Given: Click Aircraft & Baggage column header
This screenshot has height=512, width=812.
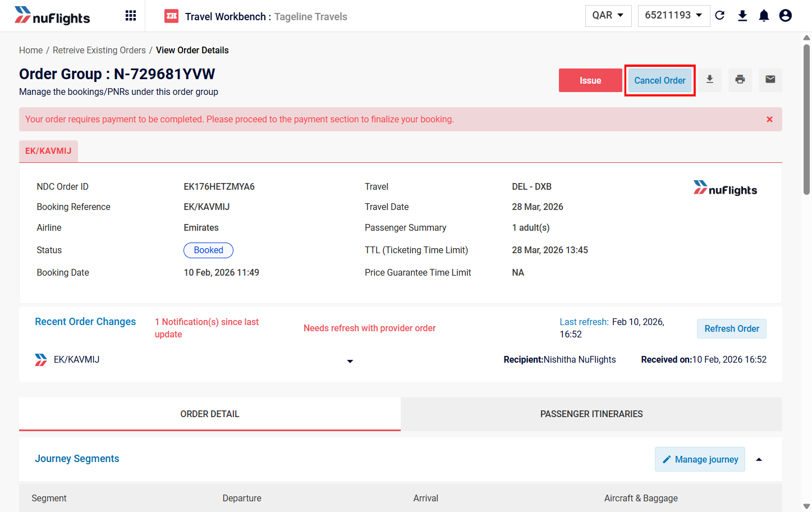Looking at the screenshot, I should [x=641, y=499].
